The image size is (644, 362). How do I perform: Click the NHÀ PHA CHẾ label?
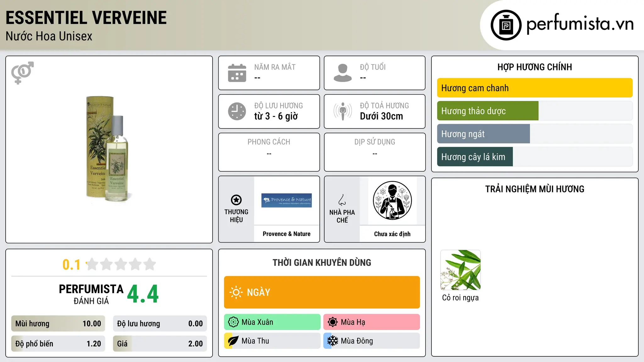pyautogui.click(x=342, y=216)
